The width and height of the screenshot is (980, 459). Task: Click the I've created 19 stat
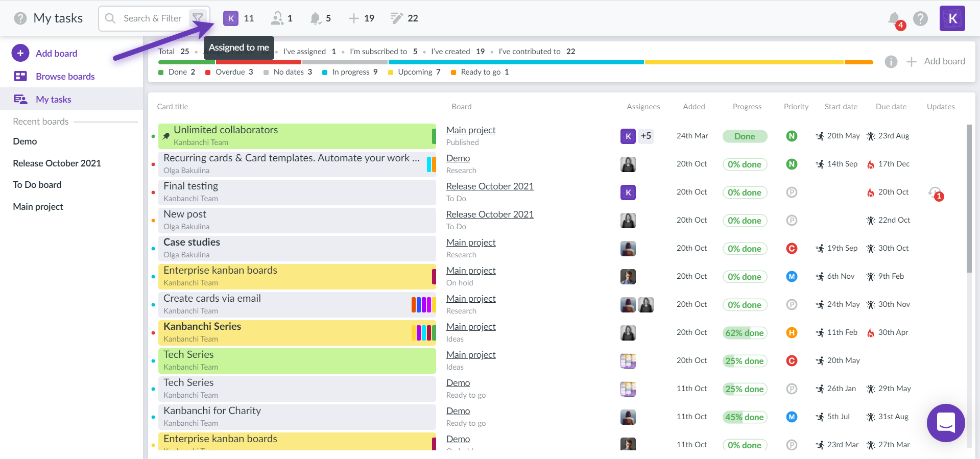[x=458, y=52]
